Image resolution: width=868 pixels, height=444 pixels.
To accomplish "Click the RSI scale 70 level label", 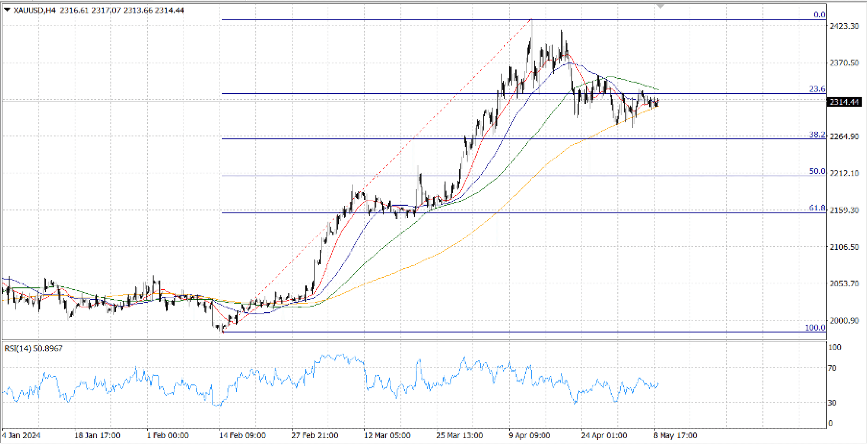I will pyautogui.click(x=832, y=368).
